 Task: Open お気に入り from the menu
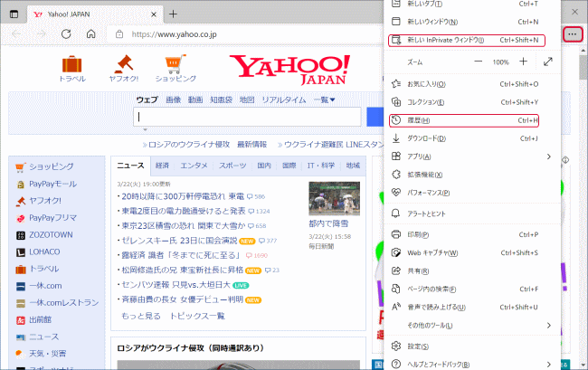tap(471, 84)
